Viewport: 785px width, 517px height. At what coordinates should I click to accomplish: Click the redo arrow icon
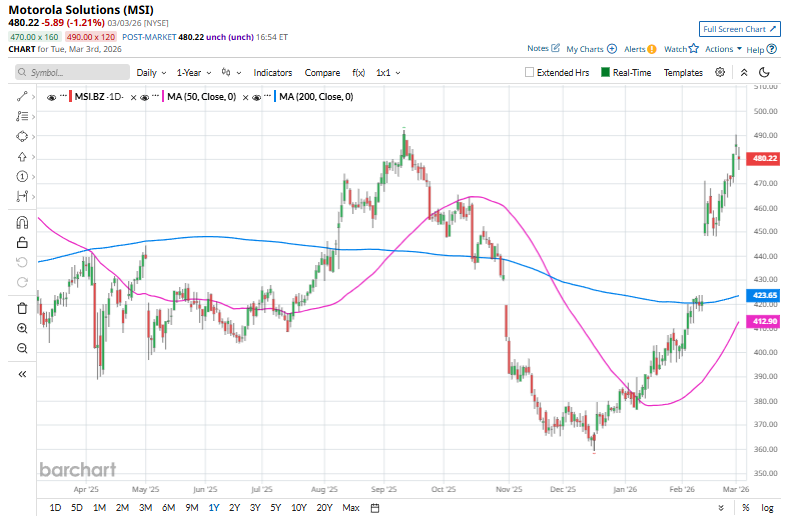[x=22, y=282]
